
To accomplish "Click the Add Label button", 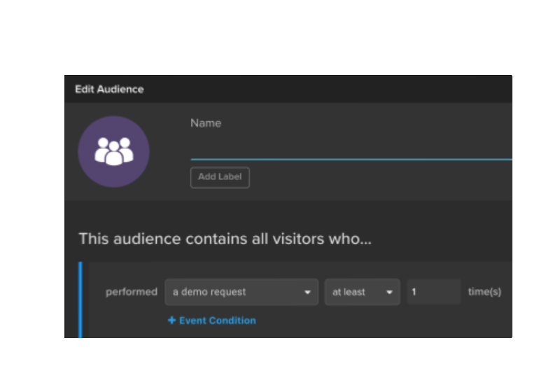I will pyautogui.click(x=220, y=177).
